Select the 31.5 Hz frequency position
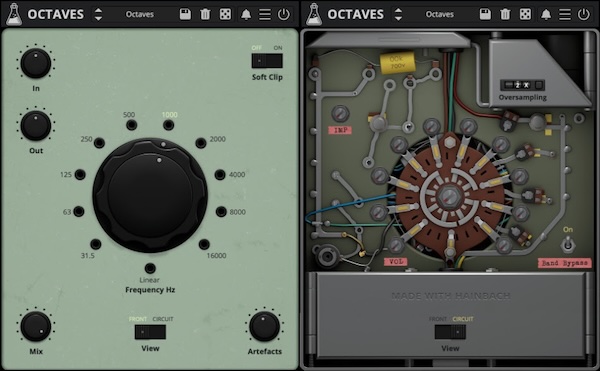The image size is (600, 371). click(x=96, y=244)
